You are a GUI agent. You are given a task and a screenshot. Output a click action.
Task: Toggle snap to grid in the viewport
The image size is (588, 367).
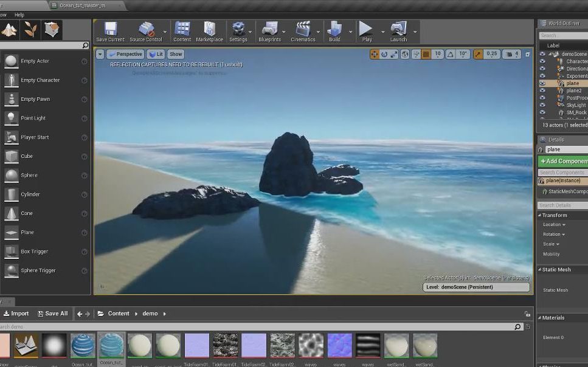coord(425,54)
